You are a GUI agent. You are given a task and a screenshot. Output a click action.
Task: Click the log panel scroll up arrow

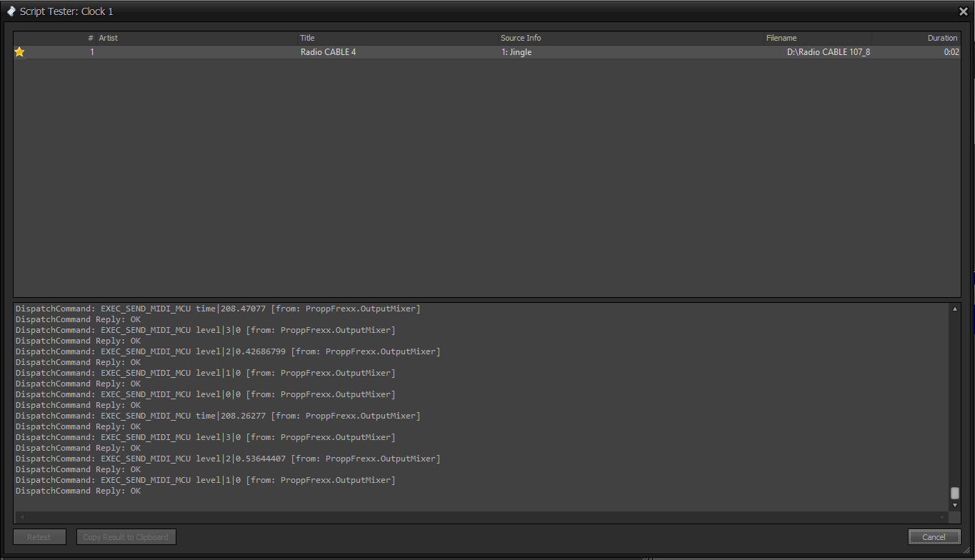pos(955,309)
